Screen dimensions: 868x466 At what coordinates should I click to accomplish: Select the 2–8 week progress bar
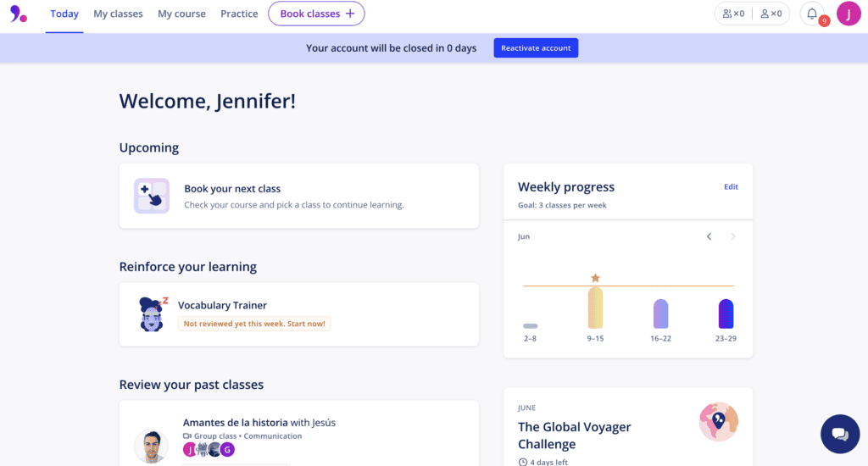[x=531, y=326]
